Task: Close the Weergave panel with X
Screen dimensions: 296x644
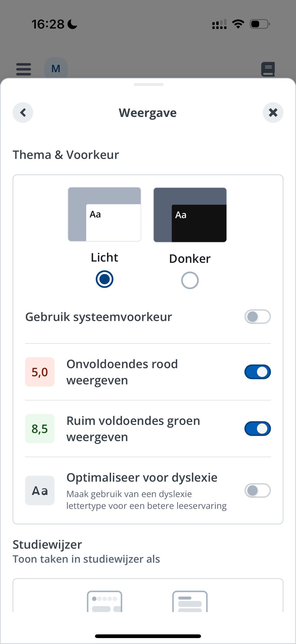Action: click(273, 113)
